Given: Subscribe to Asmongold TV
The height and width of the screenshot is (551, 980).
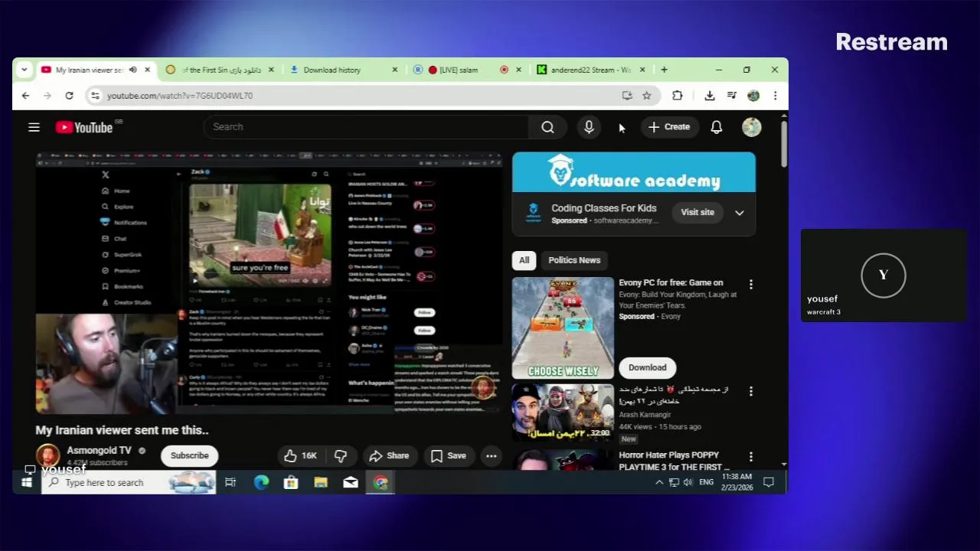Looking at the screenshot, I should pos(189,456).
